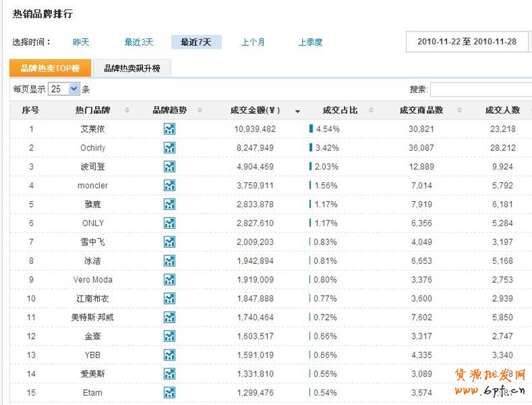This screenshot has height=405, width=532.
Task: Click the 成交人数 column header
Action: [x=502, y=110]
